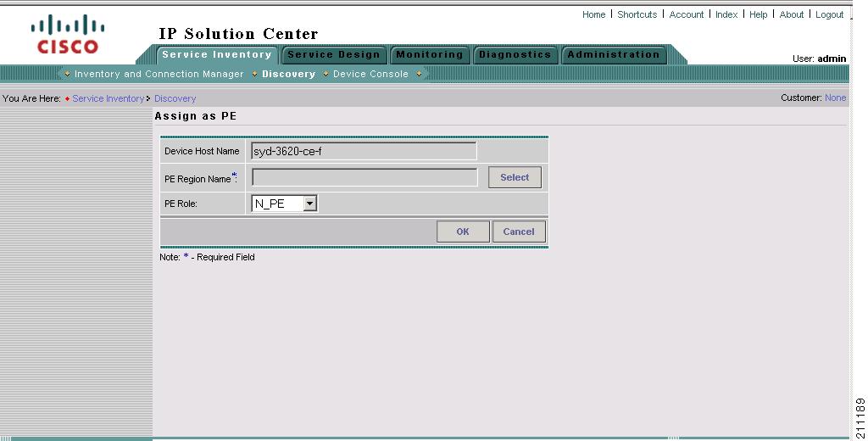Open the Help link
Screen dimensions: 868x441
click(x=759, y=15)
